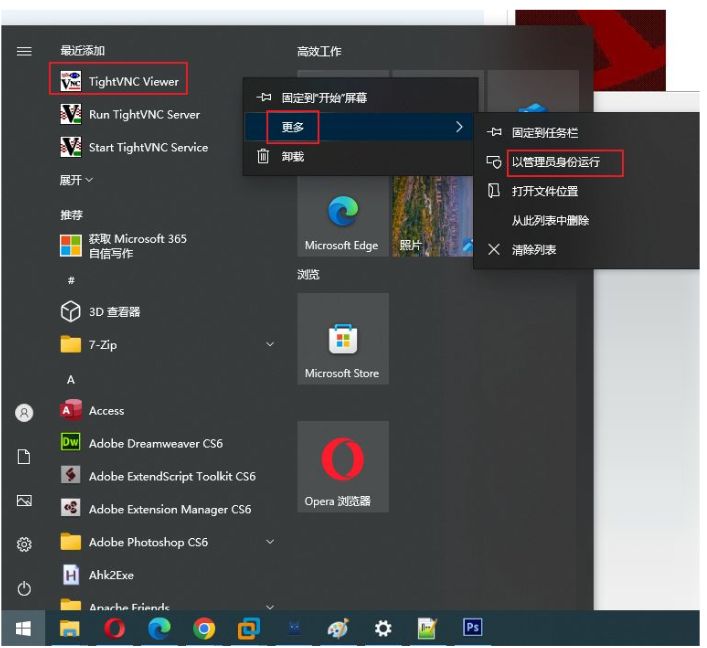
Task: Open Settings gear in Start sidebar
Action: [x=24, y=544]
